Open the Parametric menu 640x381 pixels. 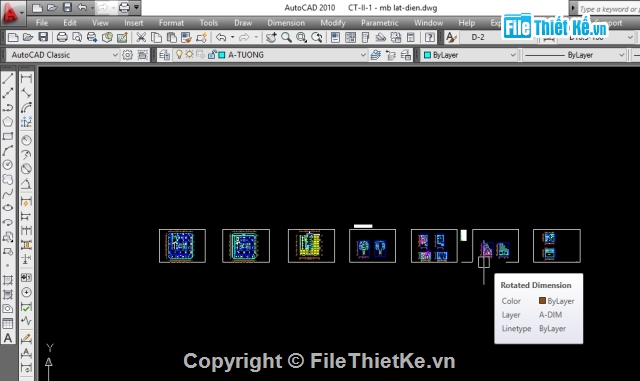380,23
